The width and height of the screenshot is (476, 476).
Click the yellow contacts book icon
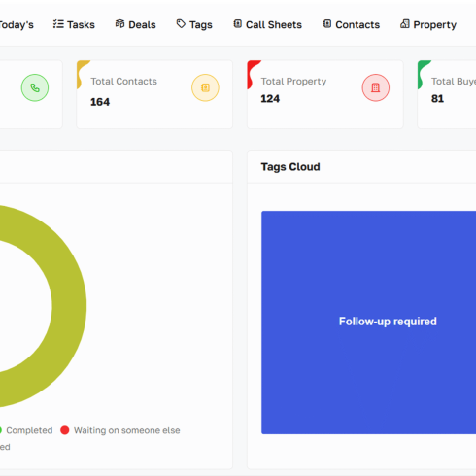pyautogui.click(x=205, y=87)
